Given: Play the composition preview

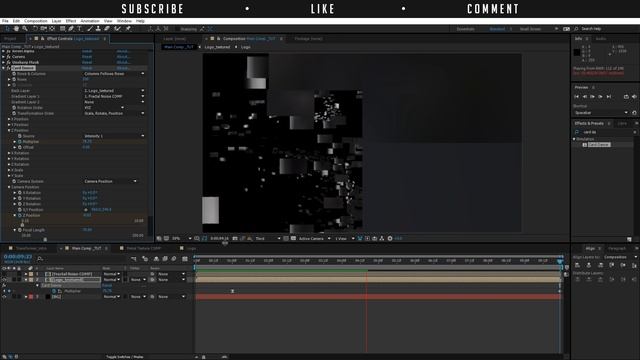Looking at the screenshot, I should click(593, 97).
